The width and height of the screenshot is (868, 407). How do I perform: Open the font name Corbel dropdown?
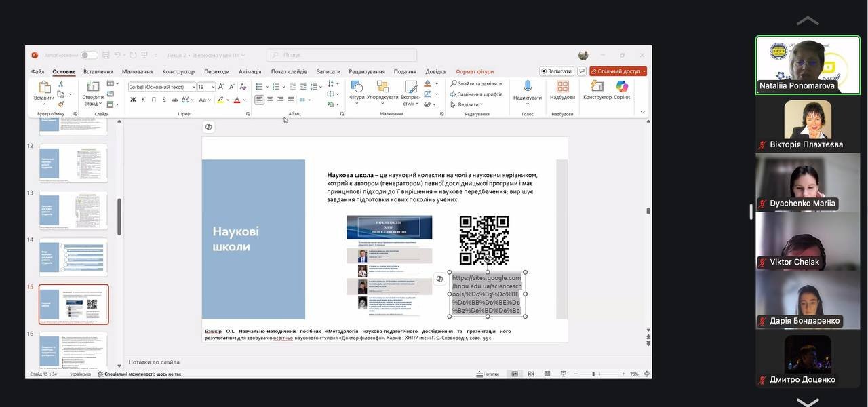[x=193, y=87]
